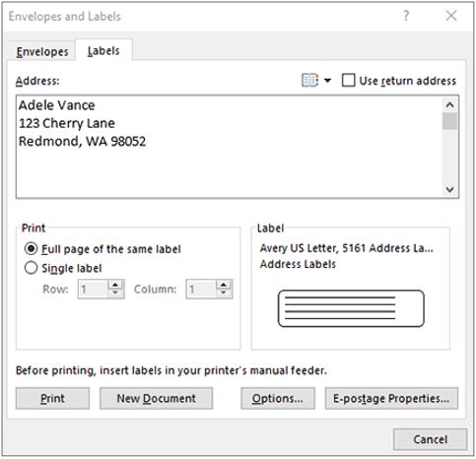Cancel the dialog
The width and height of the screenshot is (476, 459).
point(430,439)
